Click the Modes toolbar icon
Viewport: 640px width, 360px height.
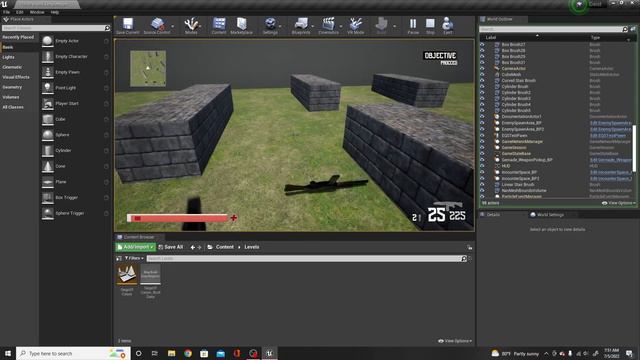[x=191, y=24]
